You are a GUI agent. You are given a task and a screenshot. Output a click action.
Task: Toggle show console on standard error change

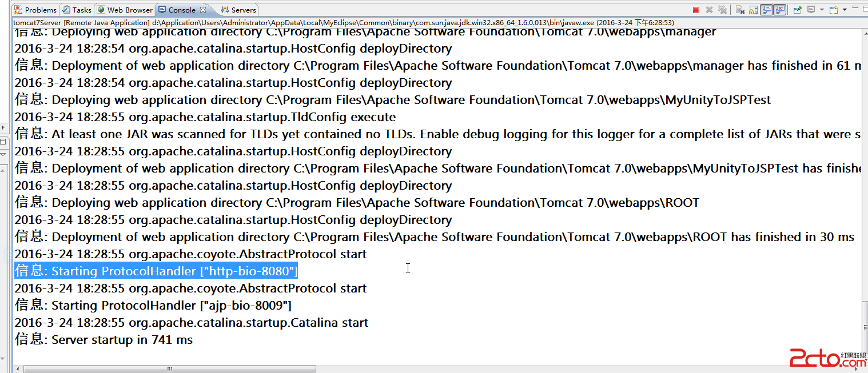(780, 10)
